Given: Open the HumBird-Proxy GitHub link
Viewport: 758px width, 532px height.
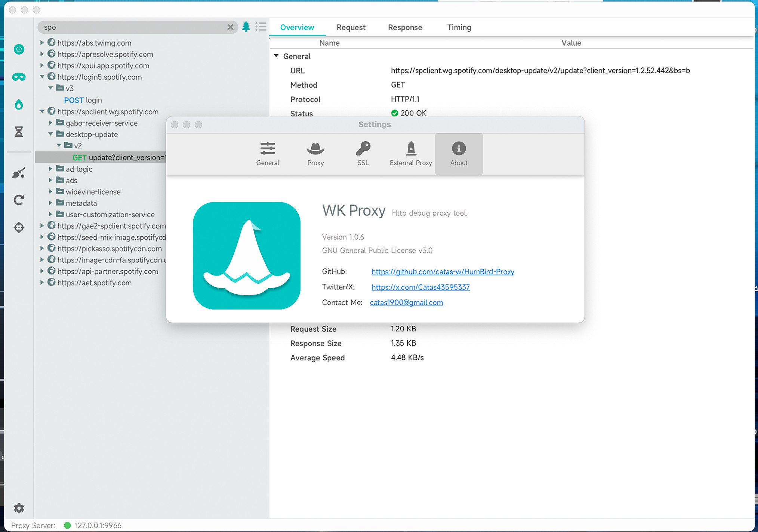Looking at the screenshot, I should click(443, 271).
